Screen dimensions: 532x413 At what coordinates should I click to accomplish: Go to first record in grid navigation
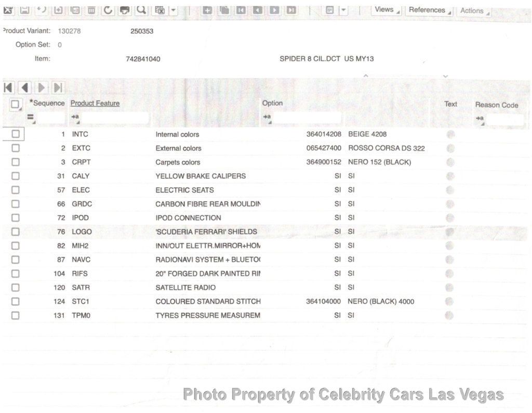(9, 87)
